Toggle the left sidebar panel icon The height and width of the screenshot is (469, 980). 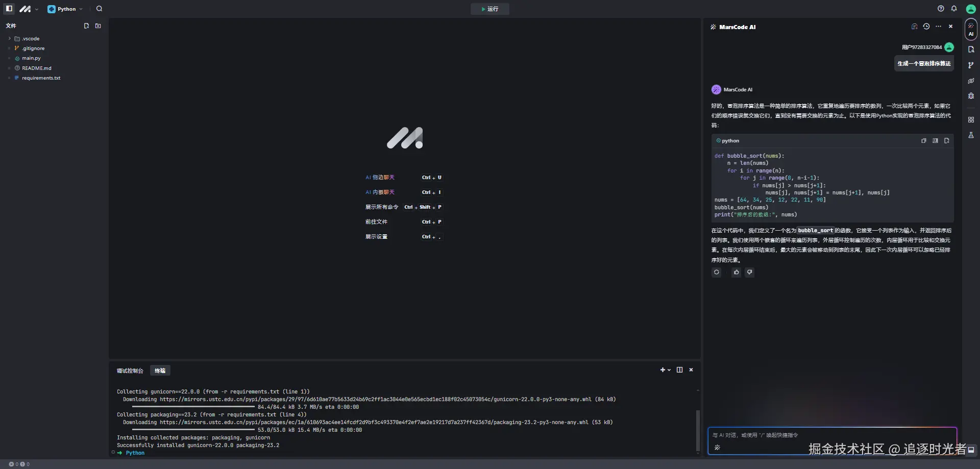(x=9, y=9)
